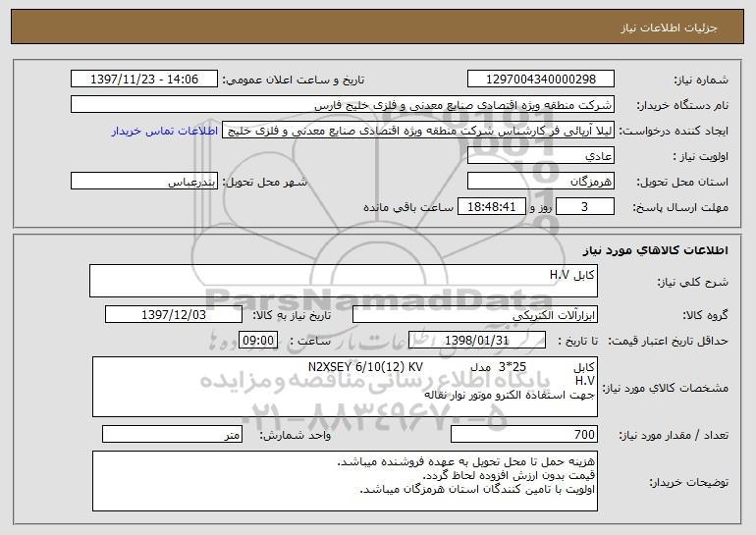Click the general description box کابل H.V
The height and width of the screenshot is (535, 756).
(x=344, y=281)
